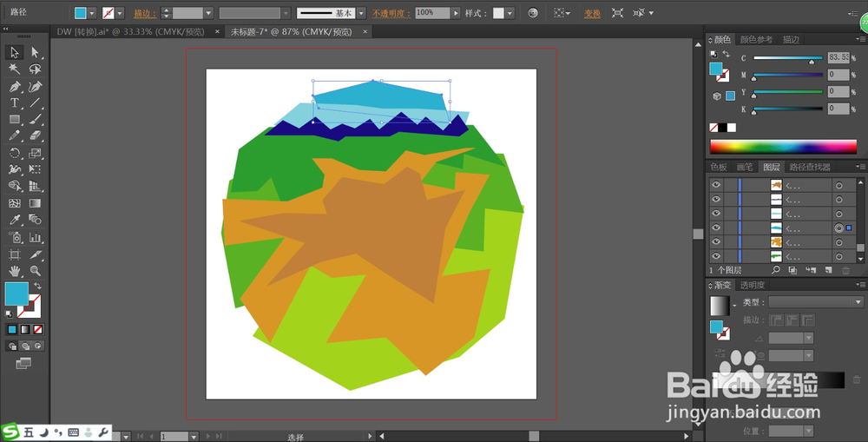Switch to 路径查找器 pathfinder tab
868x442 pixels.
809,167
